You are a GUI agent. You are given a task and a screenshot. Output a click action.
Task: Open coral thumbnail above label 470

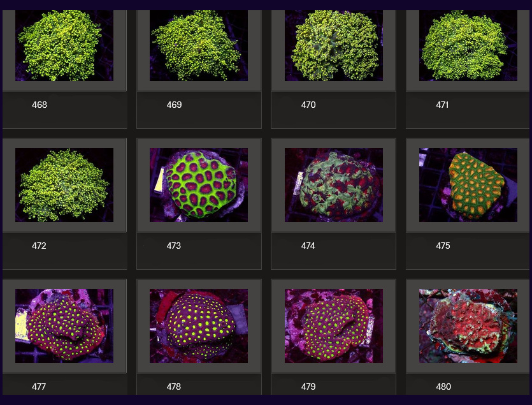click(x=333, y=45)
